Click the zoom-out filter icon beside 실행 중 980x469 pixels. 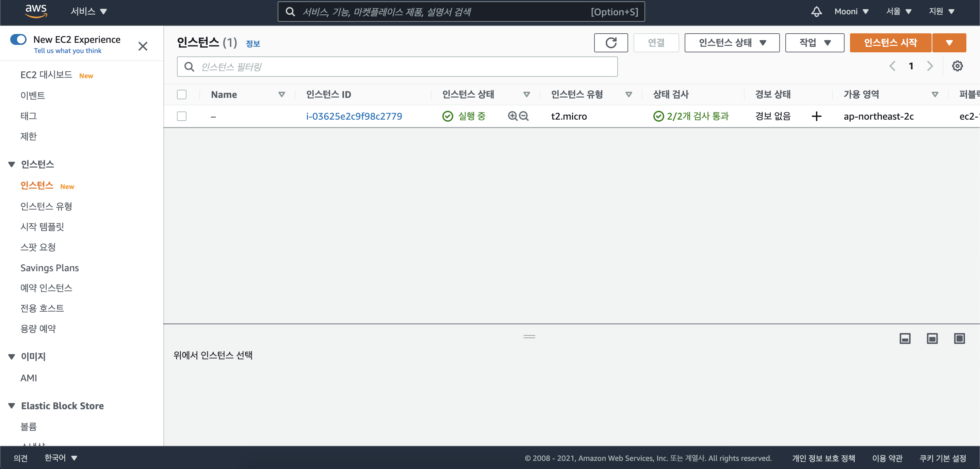coord(524,116)
